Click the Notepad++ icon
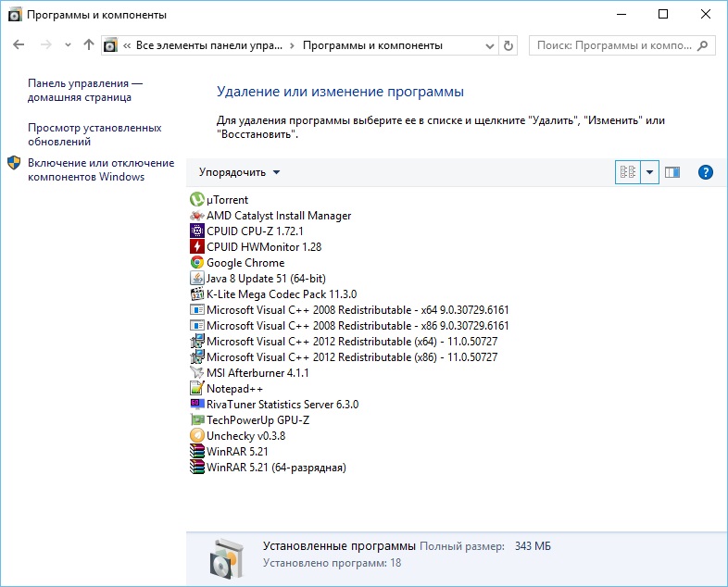 197,388
